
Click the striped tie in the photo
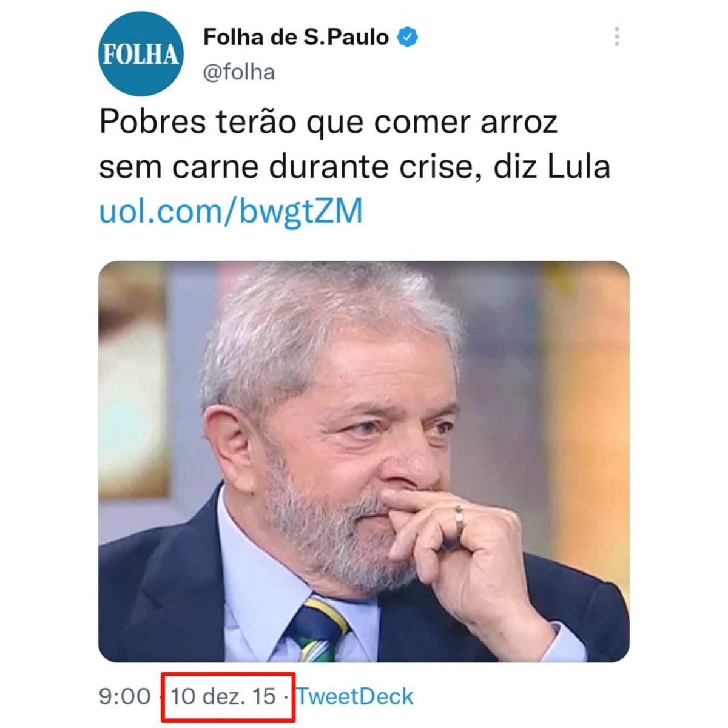318,631
